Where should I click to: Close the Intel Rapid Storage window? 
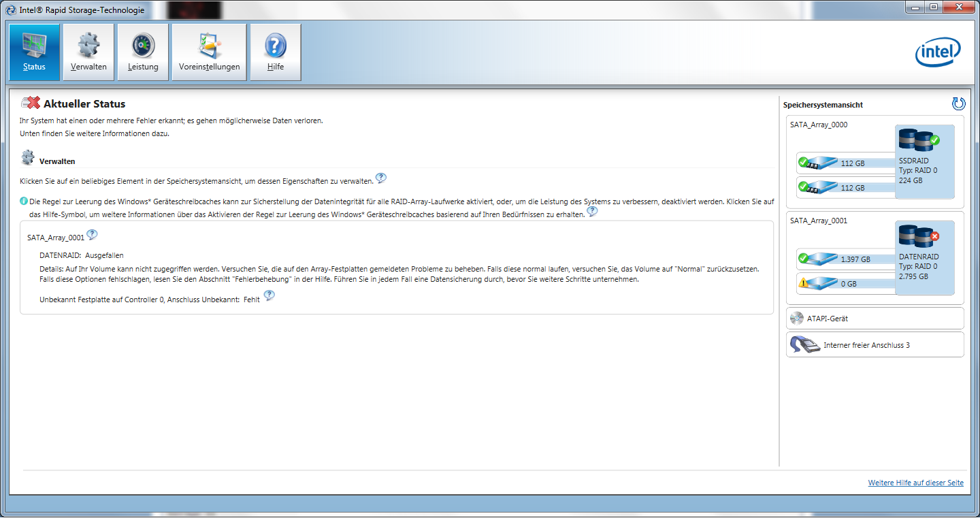(x=958, y=7)
